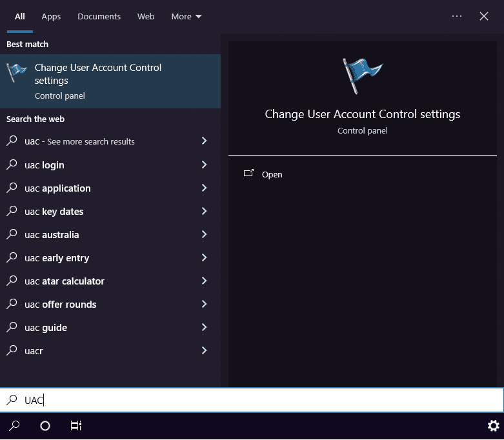Viewport: 504px width, 440px height.
Task: Choose the 'uacr' suggestion
Action: [x=110, y=351]
